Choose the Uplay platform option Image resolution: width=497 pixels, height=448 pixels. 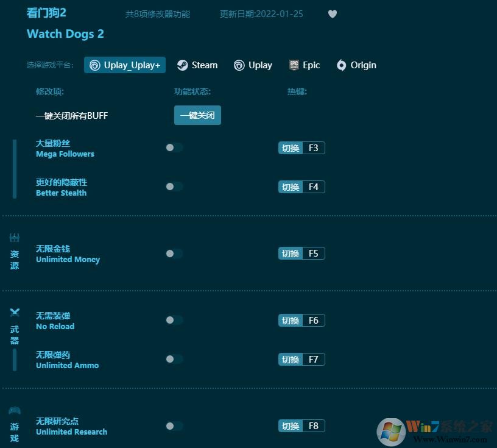pos(253,65)
